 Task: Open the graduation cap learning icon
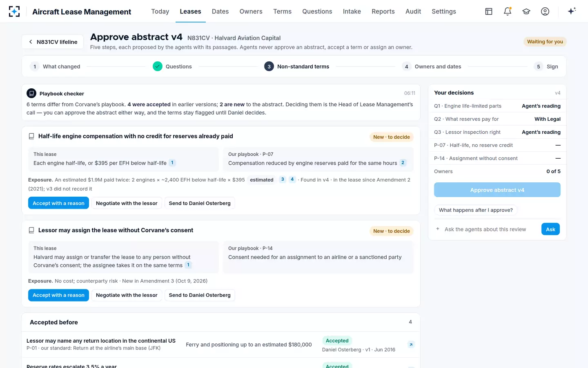pos(526,11)
